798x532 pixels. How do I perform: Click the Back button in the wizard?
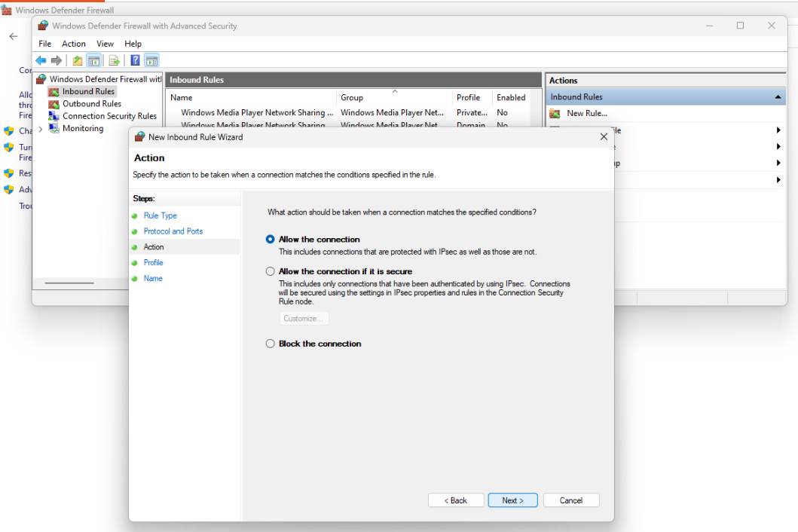click(455, 500)
